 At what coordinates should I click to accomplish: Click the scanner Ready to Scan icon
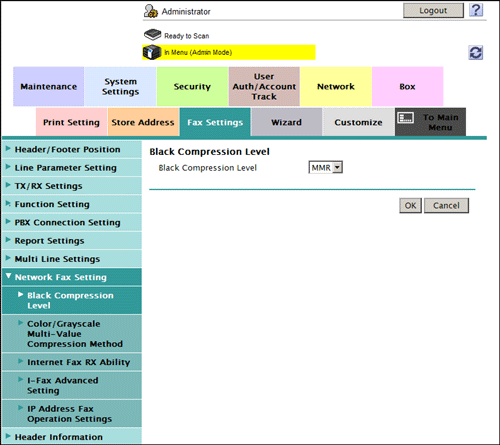tap(153, 34)
